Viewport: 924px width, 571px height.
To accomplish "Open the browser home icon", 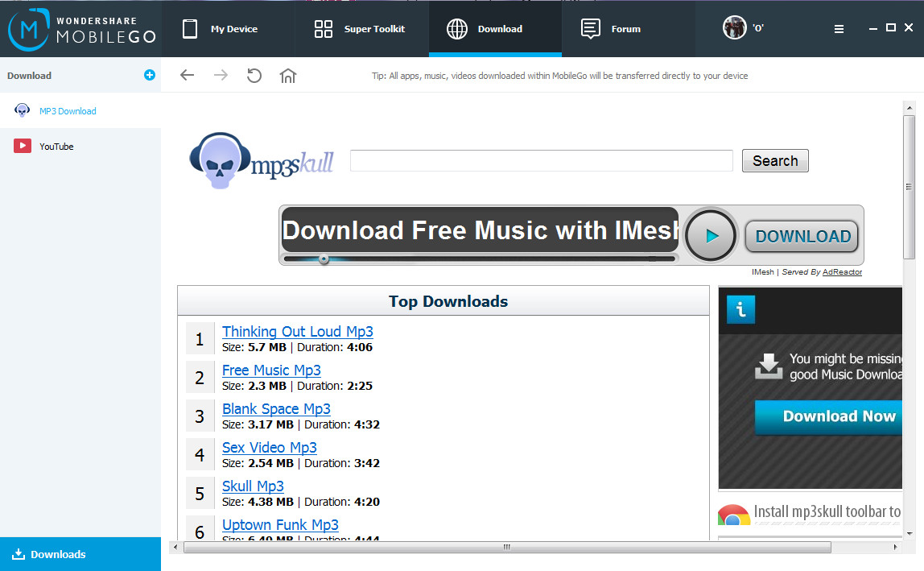I will tap(288, 76).
